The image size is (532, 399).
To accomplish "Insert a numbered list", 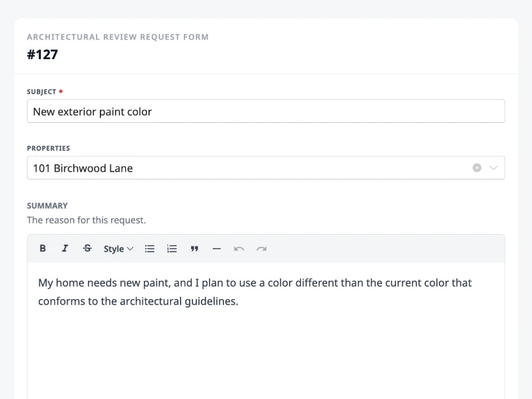I will coord(171,248).
